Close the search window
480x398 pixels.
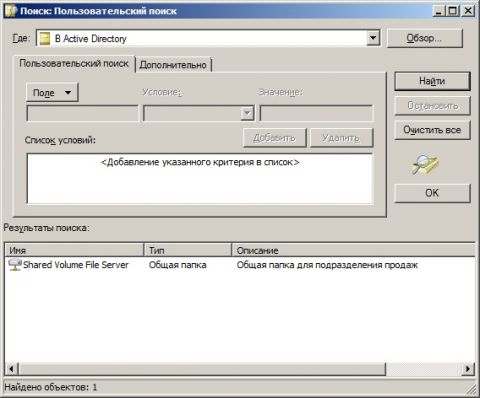point(468,11)
